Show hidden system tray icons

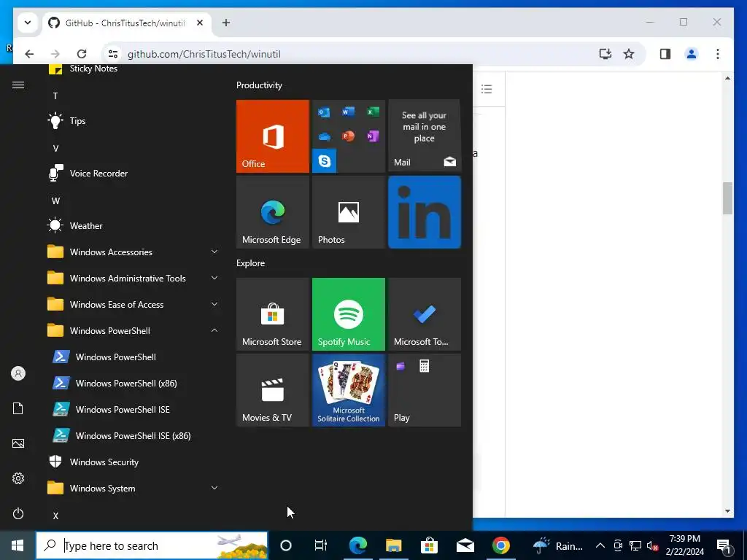pos(600,545)
